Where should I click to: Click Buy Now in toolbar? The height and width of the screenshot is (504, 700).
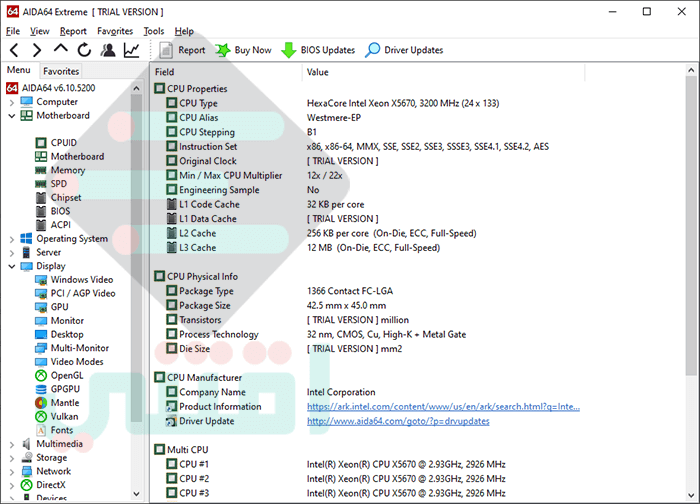pos(243,50)
